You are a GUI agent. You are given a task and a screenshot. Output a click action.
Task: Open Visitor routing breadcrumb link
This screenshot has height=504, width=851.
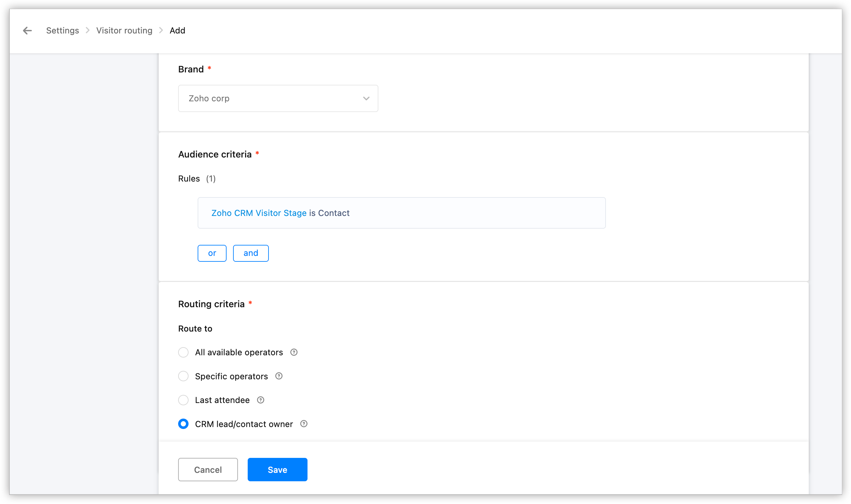click(124, 31)
